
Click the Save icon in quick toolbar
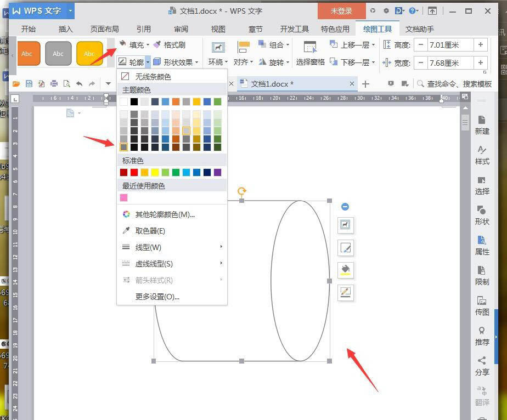[29, 84]
